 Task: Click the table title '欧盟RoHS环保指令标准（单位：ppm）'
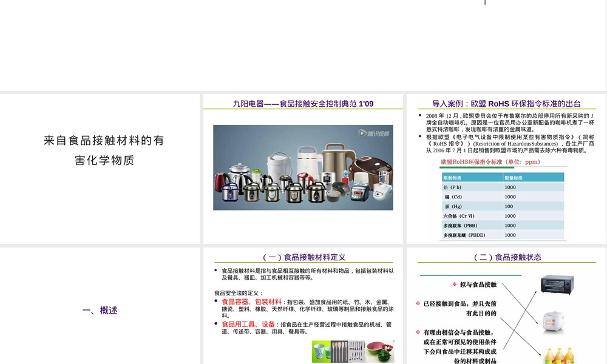click(490, 162)
